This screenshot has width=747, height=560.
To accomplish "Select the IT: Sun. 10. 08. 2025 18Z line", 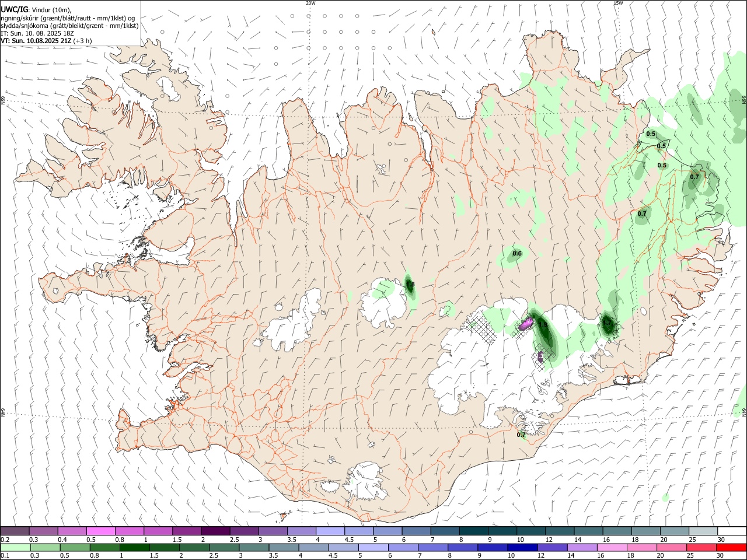I will point(37,33).
